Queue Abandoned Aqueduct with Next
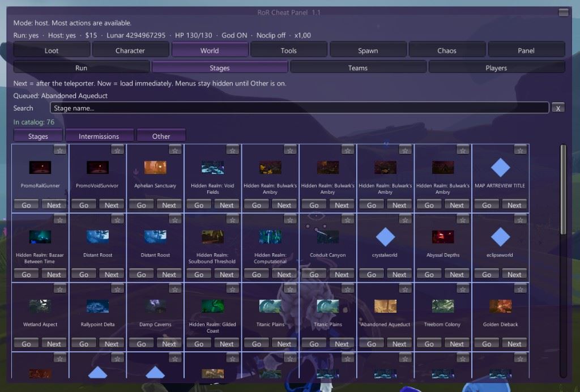 click(399, 343)
